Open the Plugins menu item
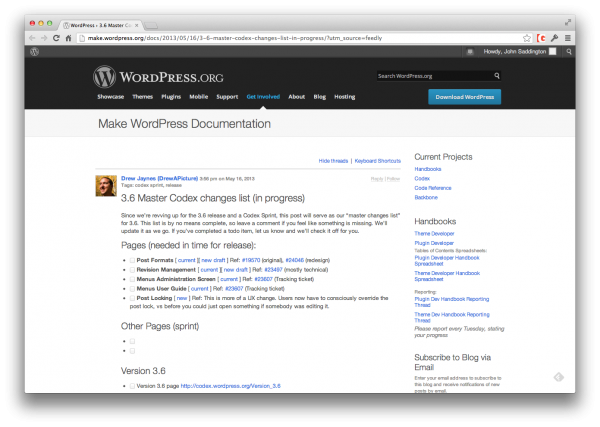This screenshot has height=427, width=600. point(171,97)
